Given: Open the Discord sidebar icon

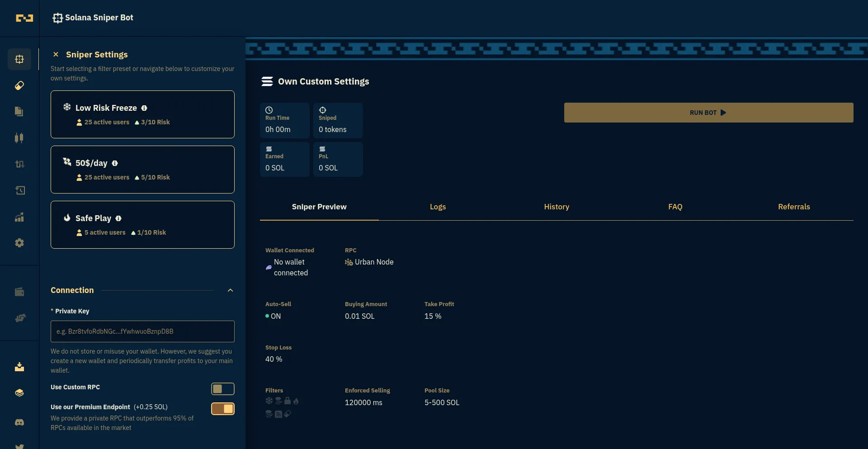Looking at the screenshot, I should pos(19,422).
